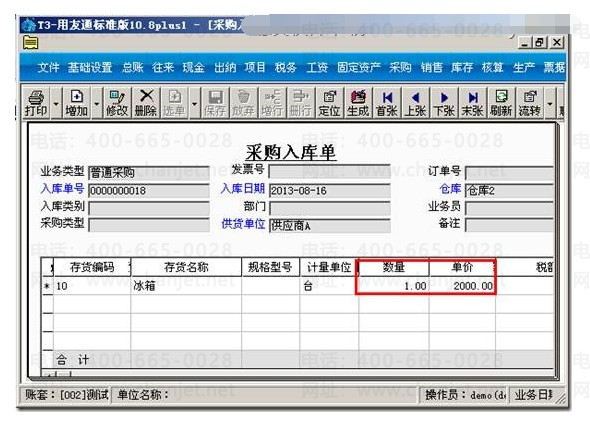Open the 销售 menu
590x423 pixels.
432,67
